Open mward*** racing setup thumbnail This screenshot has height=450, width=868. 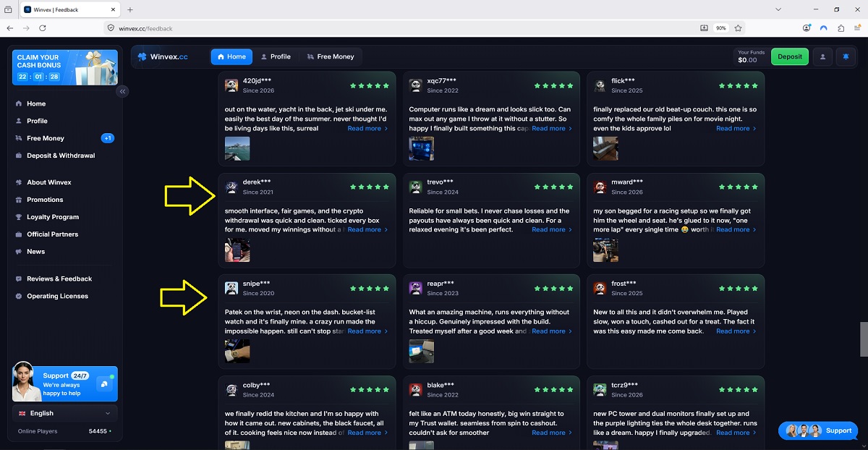pyautogui.click(x=606, y=250)
